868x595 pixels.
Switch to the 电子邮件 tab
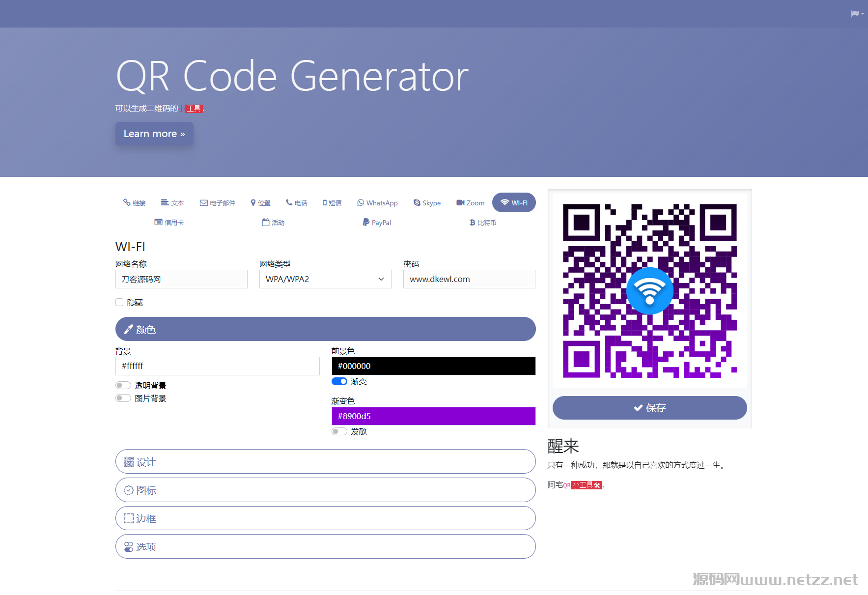click(217, 202)
